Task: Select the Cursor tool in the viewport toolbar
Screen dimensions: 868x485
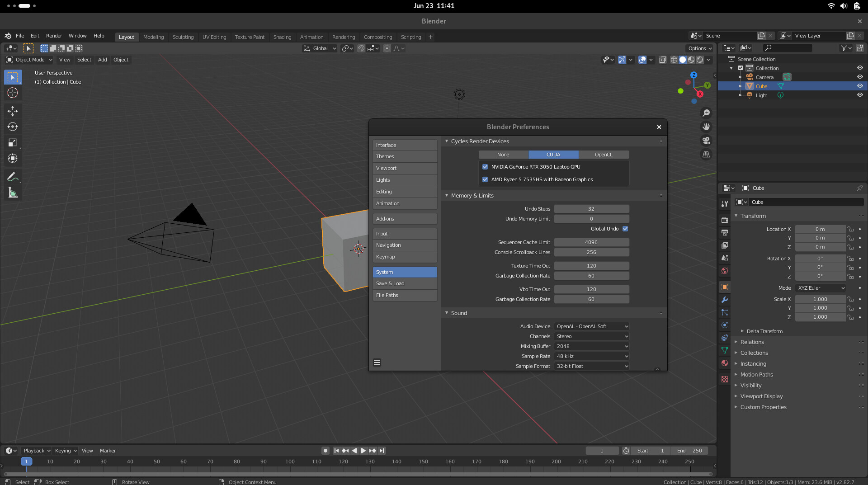Action: 13,93
